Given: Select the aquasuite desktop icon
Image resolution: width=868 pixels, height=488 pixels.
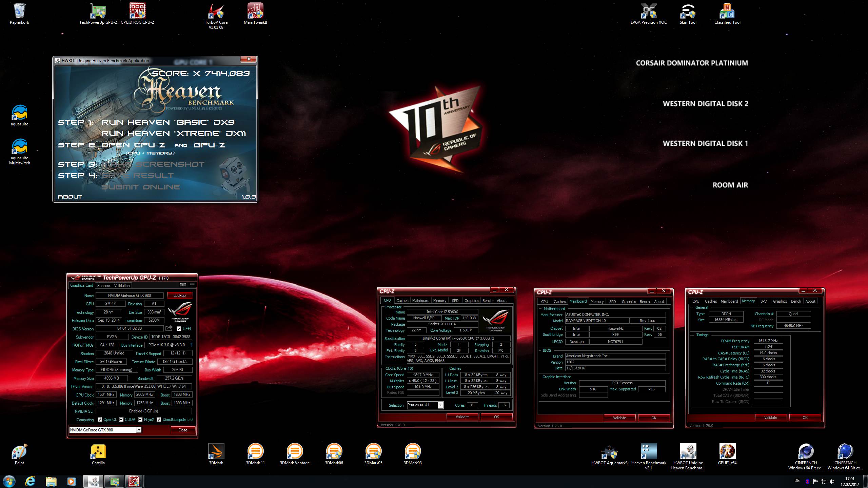Looking at the screenshot, I should pos(19,115).
